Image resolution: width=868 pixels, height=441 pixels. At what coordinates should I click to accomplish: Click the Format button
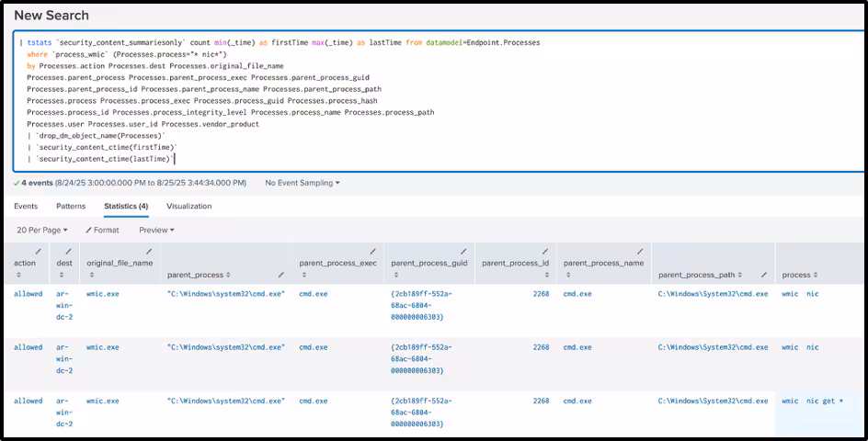pos(102,230)
